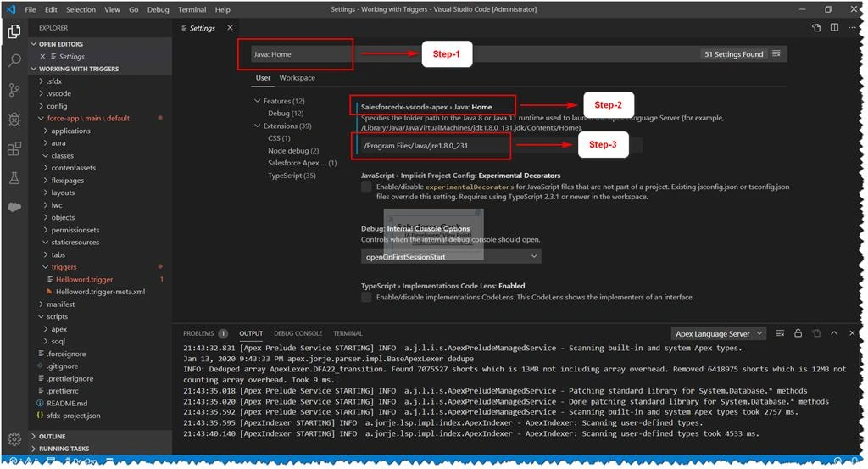Screen dimensions: 868x469
Task: Clear the Output panel
Action: click(x=780, y=333)
